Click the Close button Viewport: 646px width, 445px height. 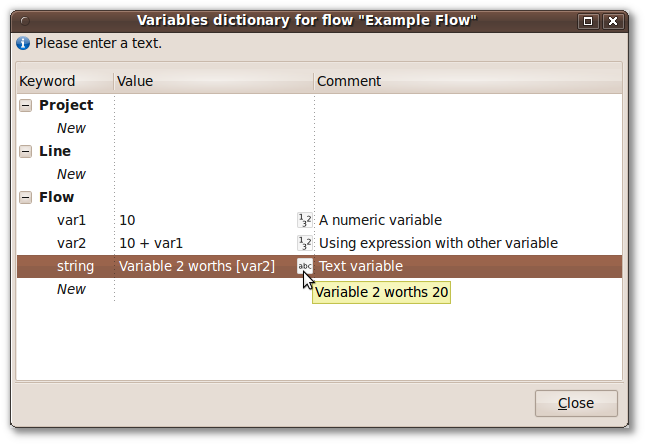click(576, 403)
